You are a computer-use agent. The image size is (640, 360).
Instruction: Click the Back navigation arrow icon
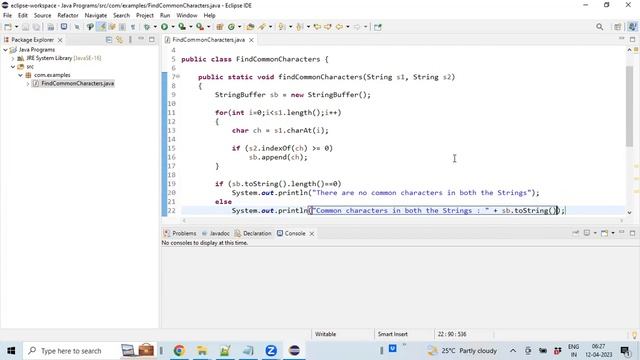point(339,27)
